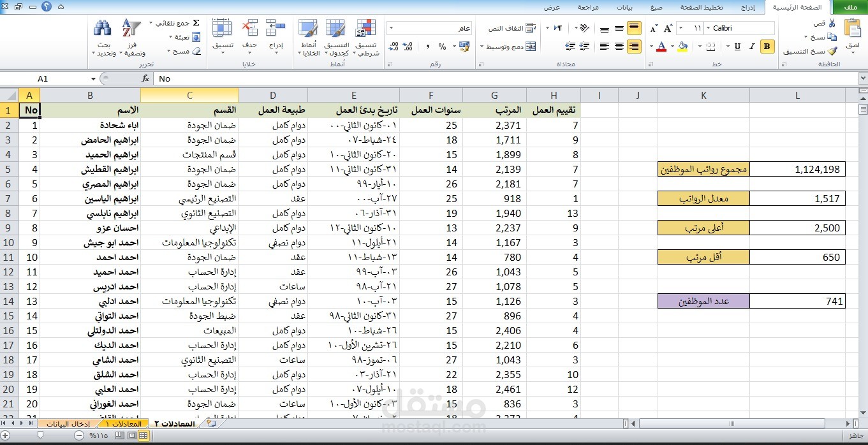
Task: Open Format as Table (التنسيق كجدول)
Action: (x=336, y=38)
